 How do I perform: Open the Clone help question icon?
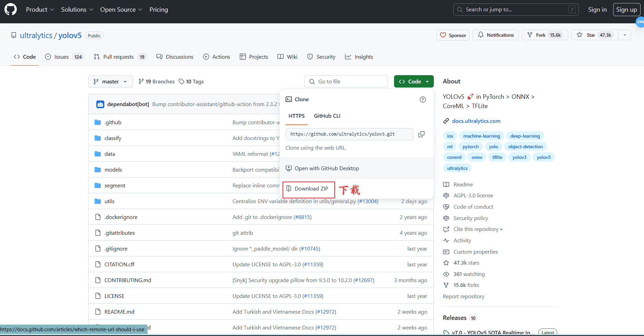(x=423, y=100)
